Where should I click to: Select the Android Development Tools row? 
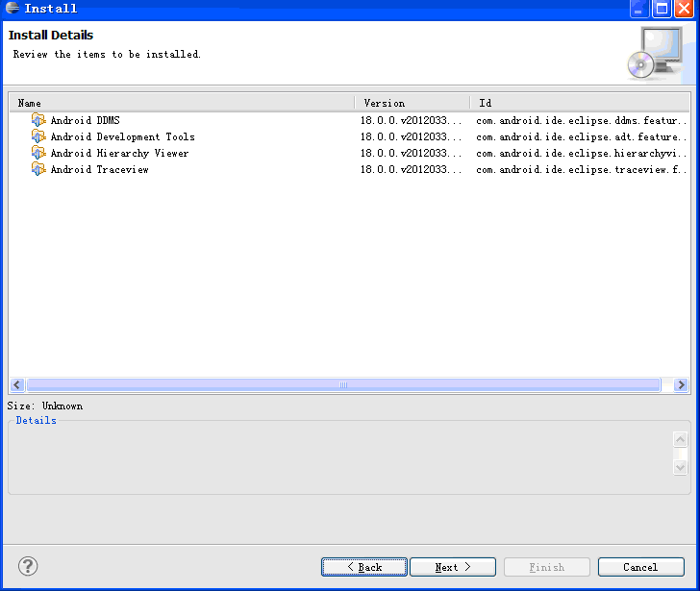point(349,136)
